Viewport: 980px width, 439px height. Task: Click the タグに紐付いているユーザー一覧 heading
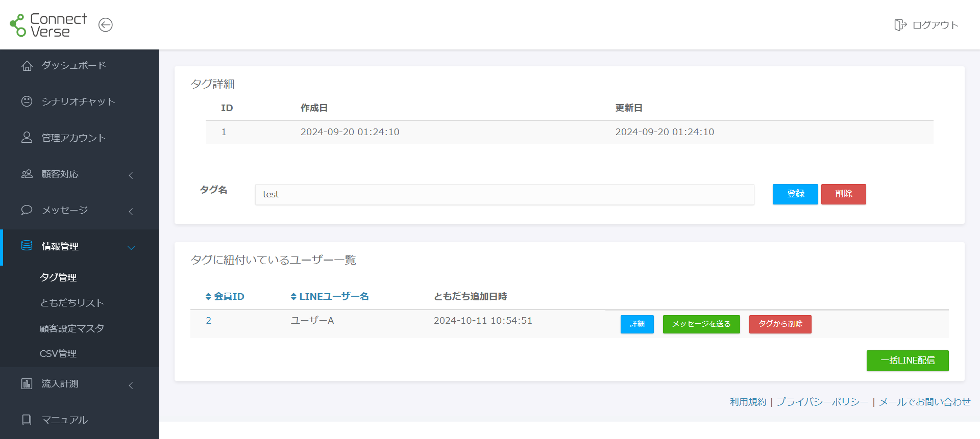tap(273, 260)
